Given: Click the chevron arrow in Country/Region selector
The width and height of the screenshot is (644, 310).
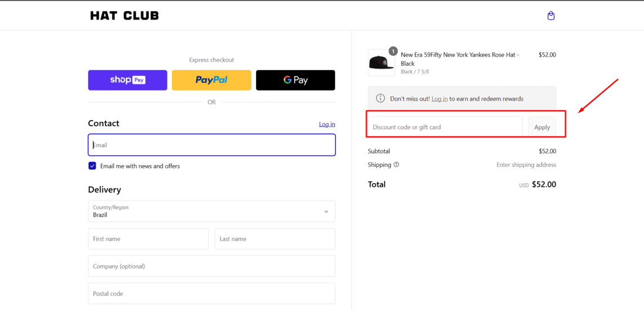Looking at the screenshot, I should [326, 212].
